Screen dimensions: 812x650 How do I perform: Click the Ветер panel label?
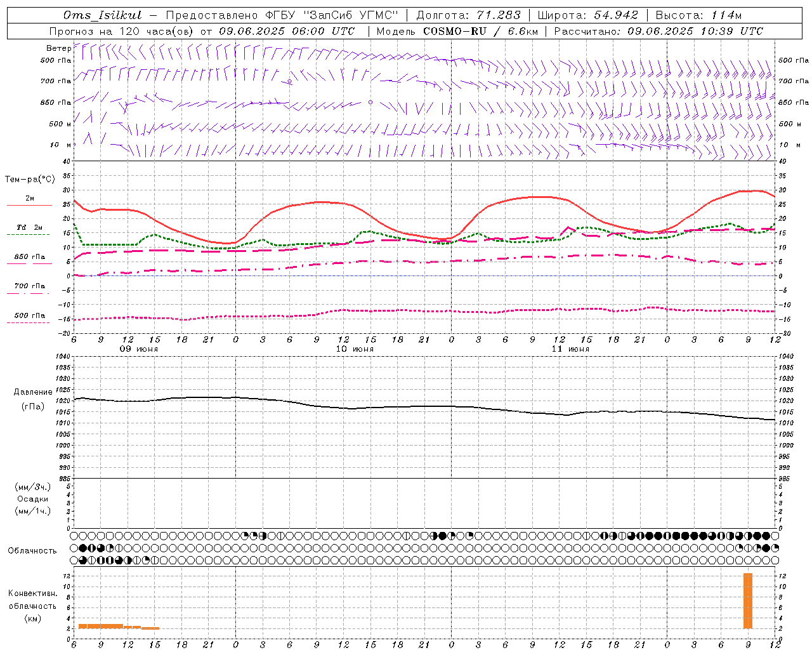click(58, 48)
